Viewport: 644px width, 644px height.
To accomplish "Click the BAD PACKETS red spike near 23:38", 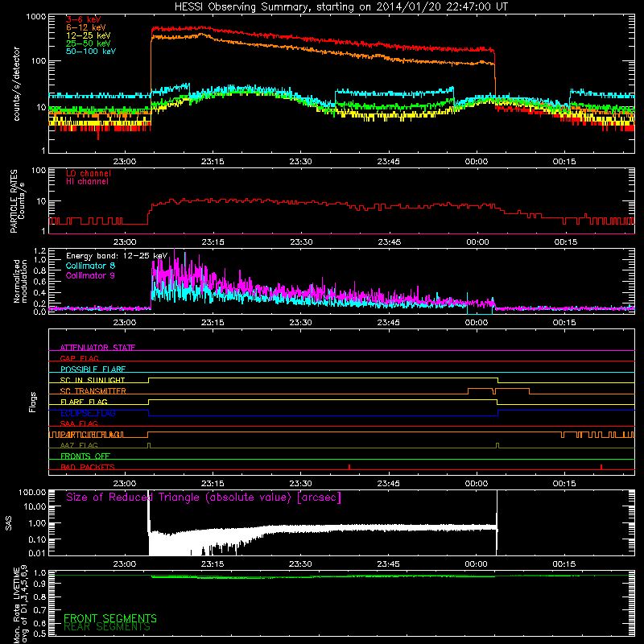I will [x=349, y=467].
